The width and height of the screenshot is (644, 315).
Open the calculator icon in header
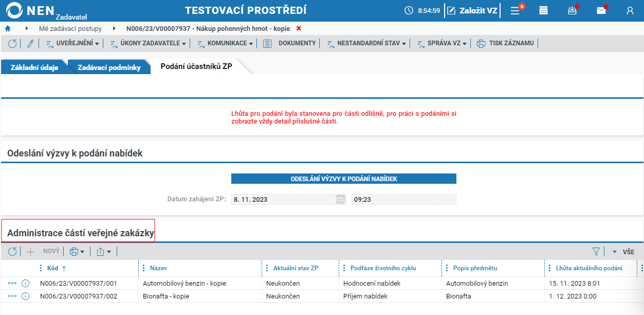543,10
